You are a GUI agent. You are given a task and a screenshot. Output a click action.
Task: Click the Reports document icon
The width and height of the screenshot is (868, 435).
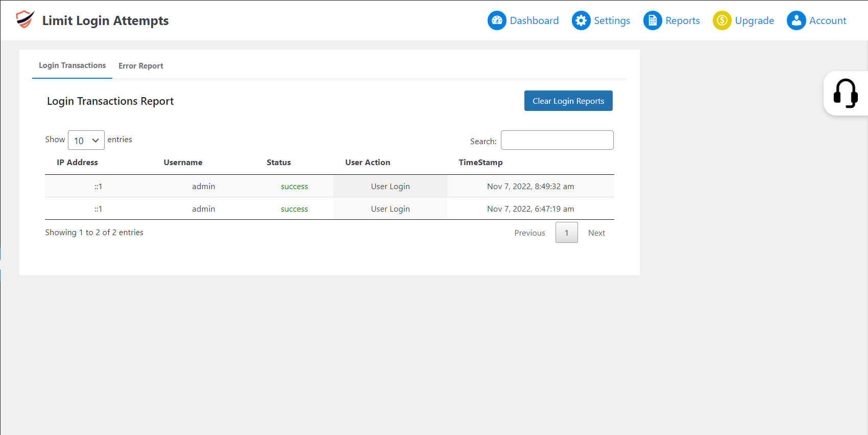pos(653,20)
